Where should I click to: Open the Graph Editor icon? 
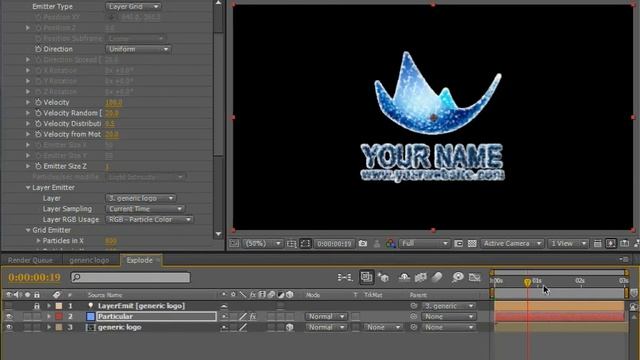[x=474, y=278]
